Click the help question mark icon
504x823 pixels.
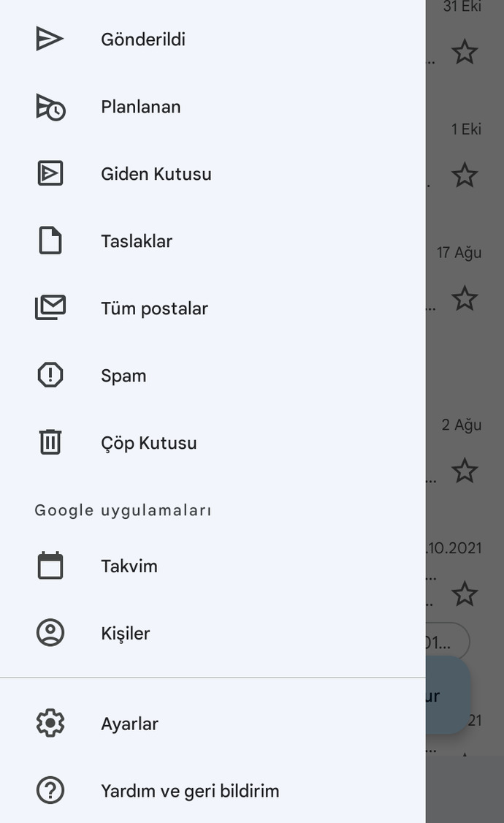pos(50,790)
